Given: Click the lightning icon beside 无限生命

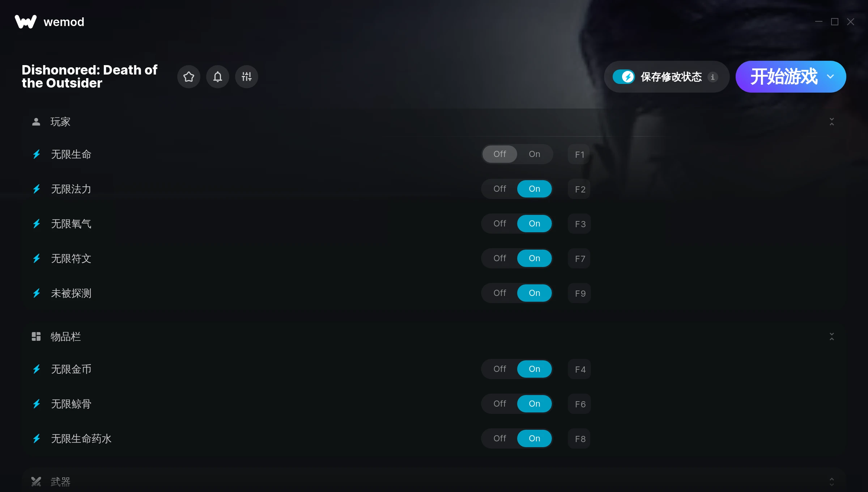Looking at the screenshot, I should (37, 154).
